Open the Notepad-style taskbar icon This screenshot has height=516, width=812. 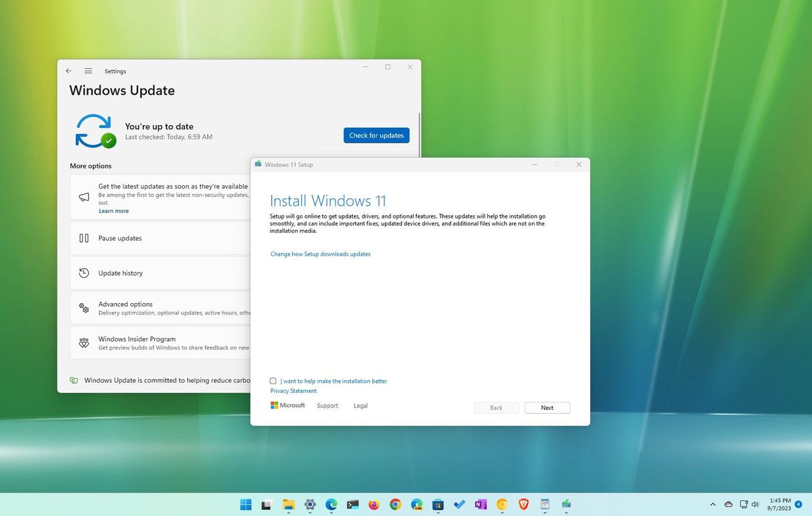click(x=545, y=504)
